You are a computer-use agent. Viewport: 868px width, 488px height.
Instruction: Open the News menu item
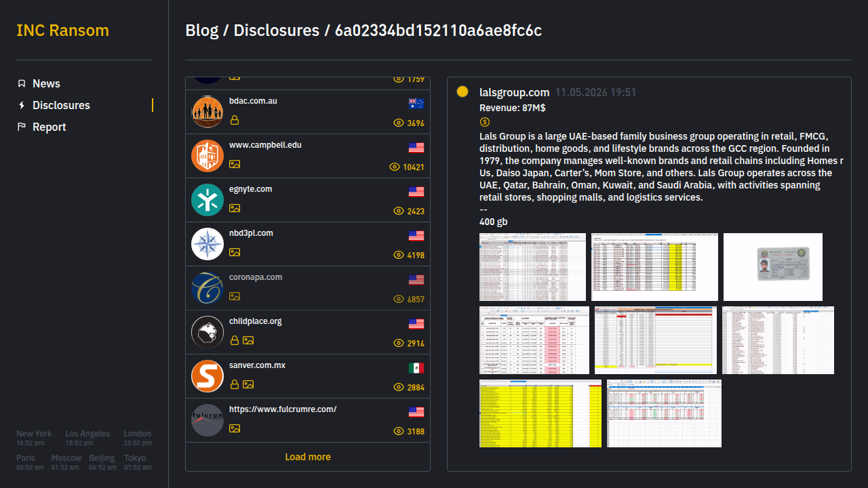(46, 83)
